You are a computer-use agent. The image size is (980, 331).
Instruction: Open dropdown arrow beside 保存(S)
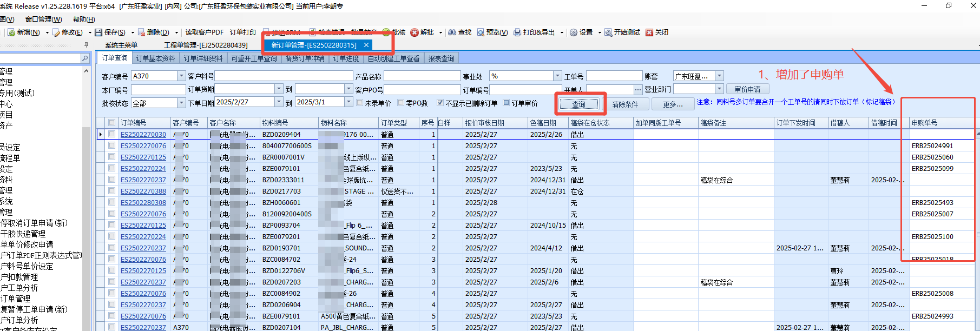pyautogui.click(x=133, y=32)
